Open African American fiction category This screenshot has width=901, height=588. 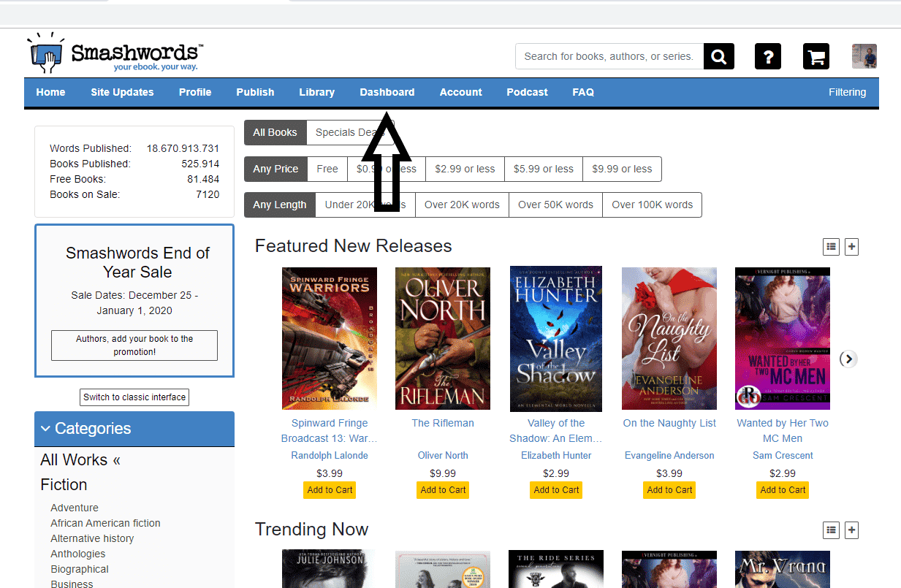pyautogui.click(x=105, y=523)
